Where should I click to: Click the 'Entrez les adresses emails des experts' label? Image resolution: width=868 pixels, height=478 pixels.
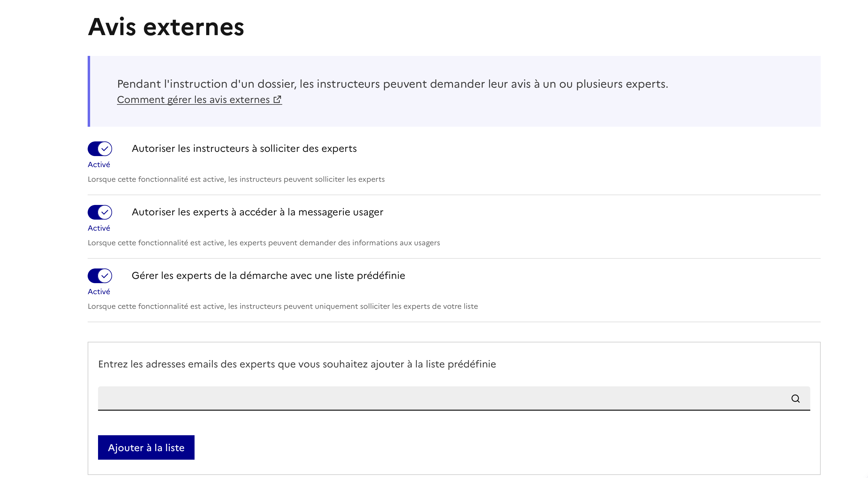pos(297,364)
